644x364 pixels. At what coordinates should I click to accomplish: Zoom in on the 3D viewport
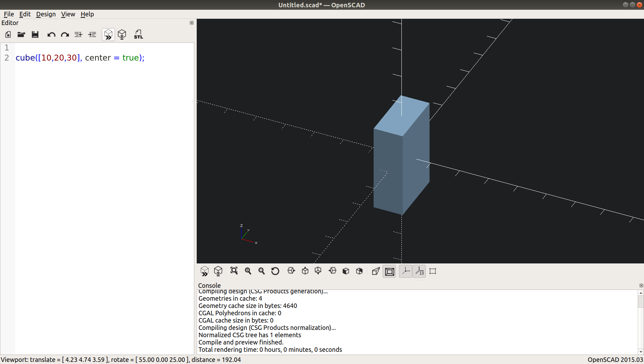point(248,271)
